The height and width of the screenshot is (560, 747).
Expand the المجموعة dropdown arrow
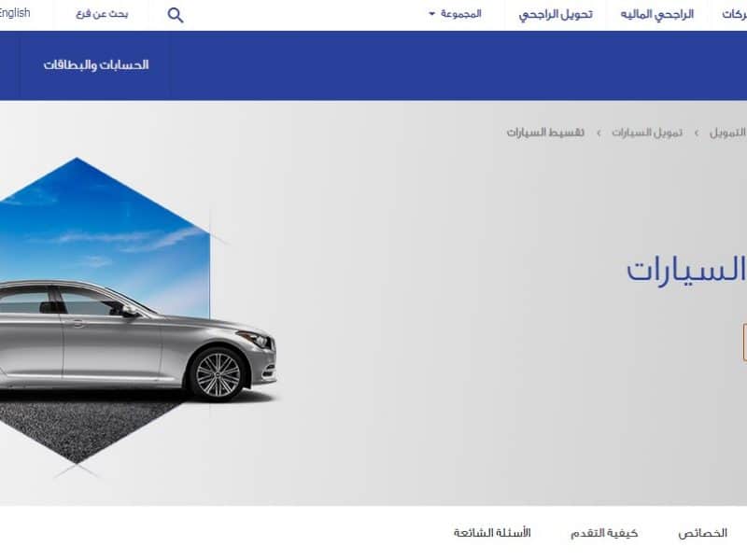pyautogui.click(x=432, y=14)
